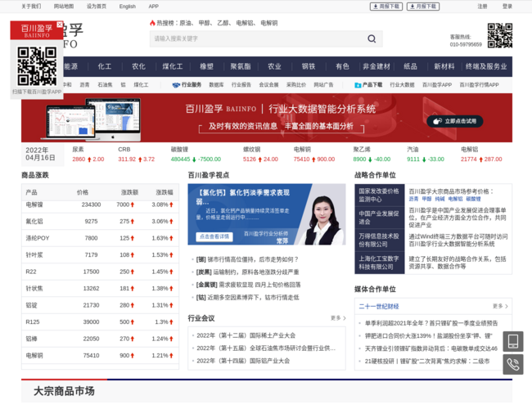
Task: Open the mobile device floating icon
Action: tap(513, 340)
